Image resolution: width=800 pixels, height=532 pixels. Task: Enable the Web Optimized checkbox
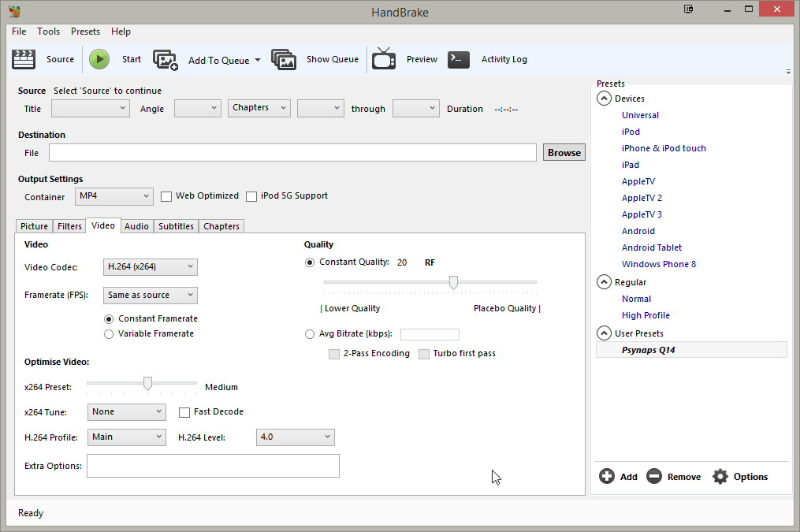tap(166, 196)
